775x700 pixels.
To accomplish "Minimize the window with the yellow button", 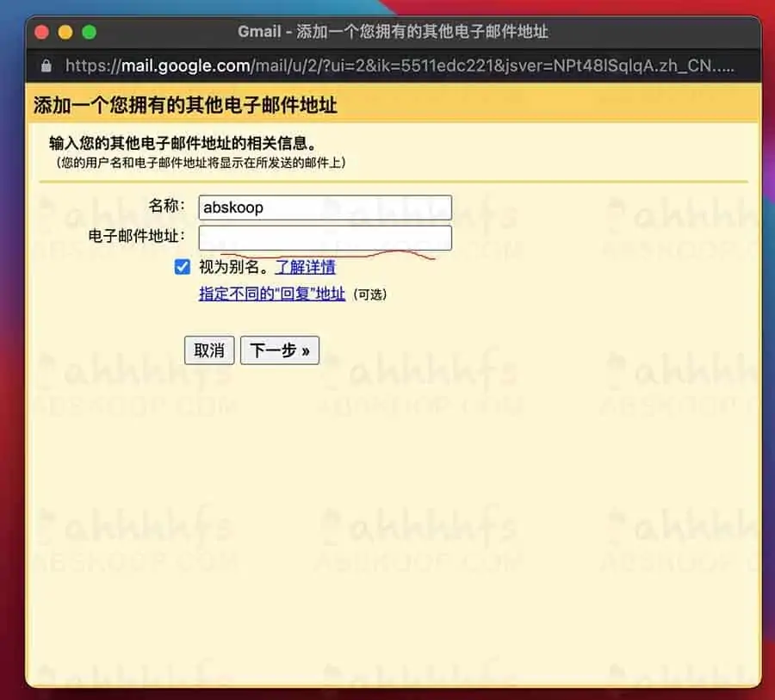I will tap(65, 31).
